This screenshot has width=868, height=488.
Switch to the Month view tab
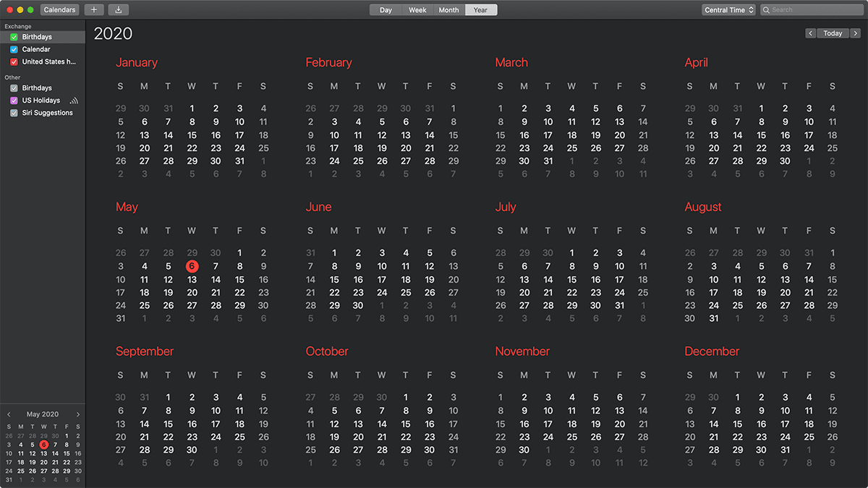[x=448, y=10]
